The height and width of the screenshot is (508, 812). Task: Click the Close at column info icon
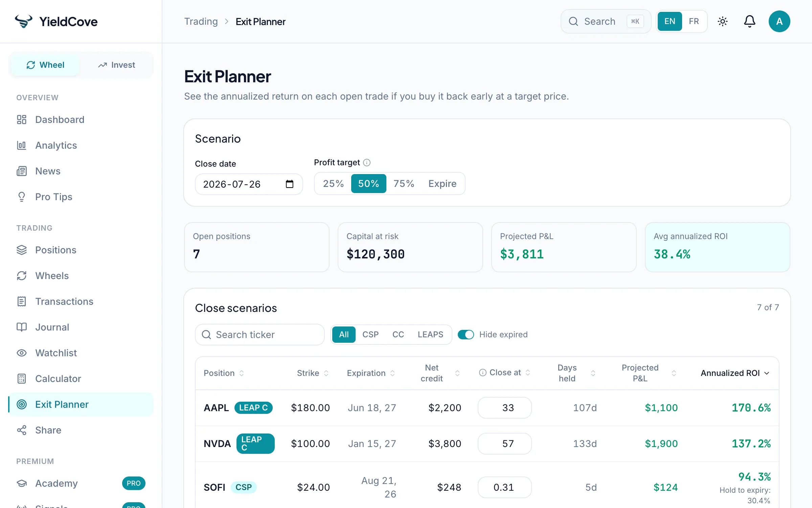(x=483, y=373)
